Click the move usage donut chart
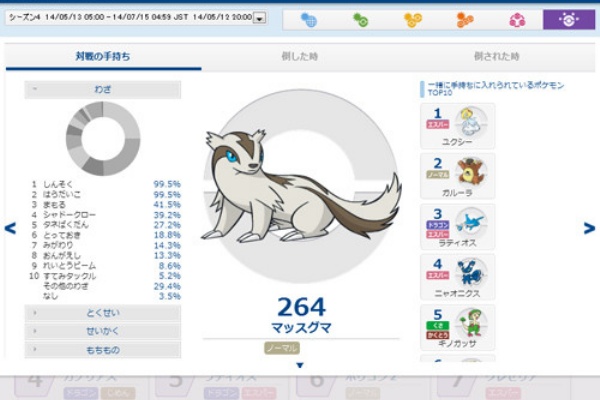This screenshot has width=600, height=400. (103, 139)
